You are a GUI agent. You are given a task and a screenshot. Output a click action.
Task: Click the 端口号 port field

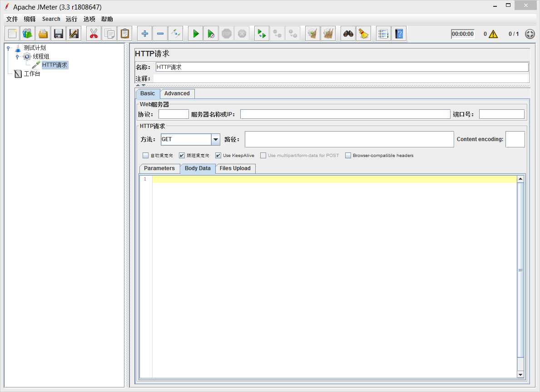[x=502, y=114]
